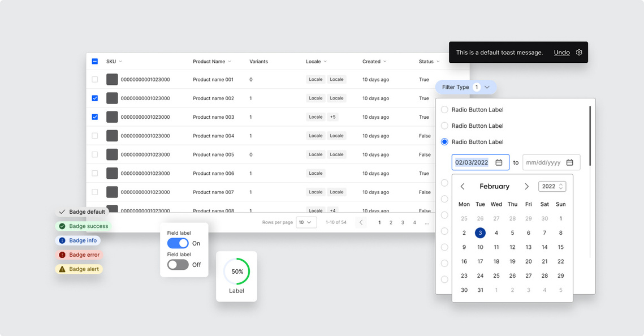
Task: Click the pagination ellipsis for more pages
Action: (427, 222)
